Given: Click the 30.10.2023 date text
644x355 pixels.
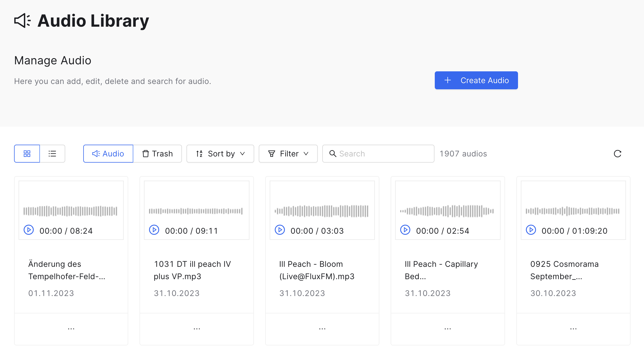Looking at the screenshot, I should 553,293.
